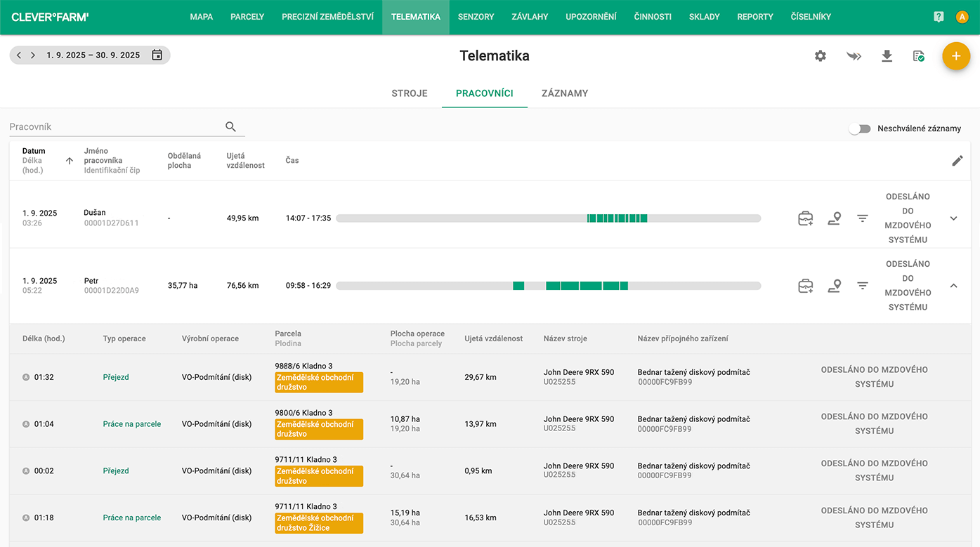Click the green help icon in the top bar

point(939,16)
